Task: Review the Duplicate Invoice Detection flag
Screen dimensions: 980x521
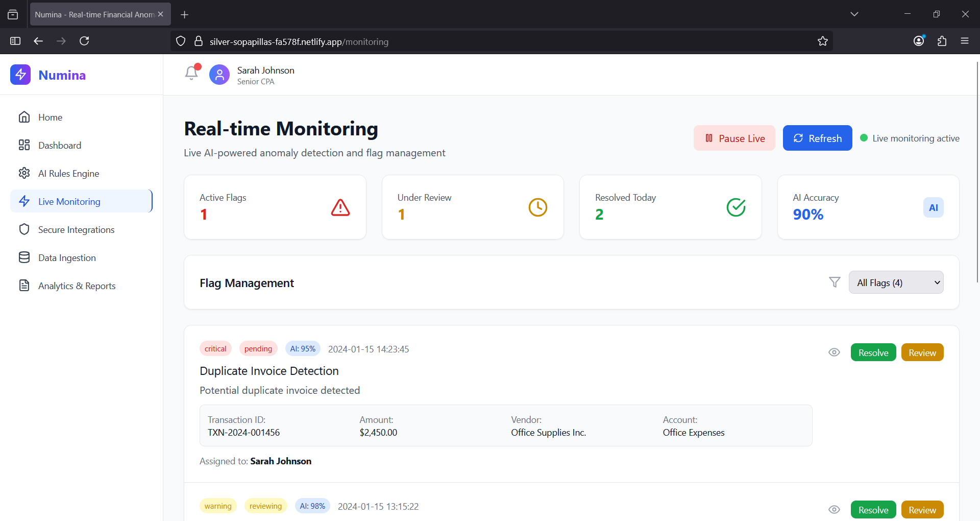Action: pyautogui.click(x=922, y=352)
